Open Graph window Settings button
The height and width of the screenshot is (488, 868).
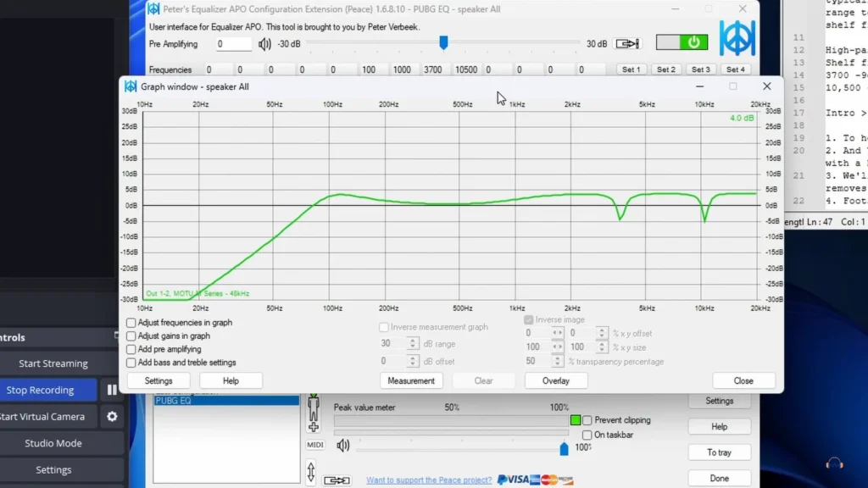click(x=159, y=380)
